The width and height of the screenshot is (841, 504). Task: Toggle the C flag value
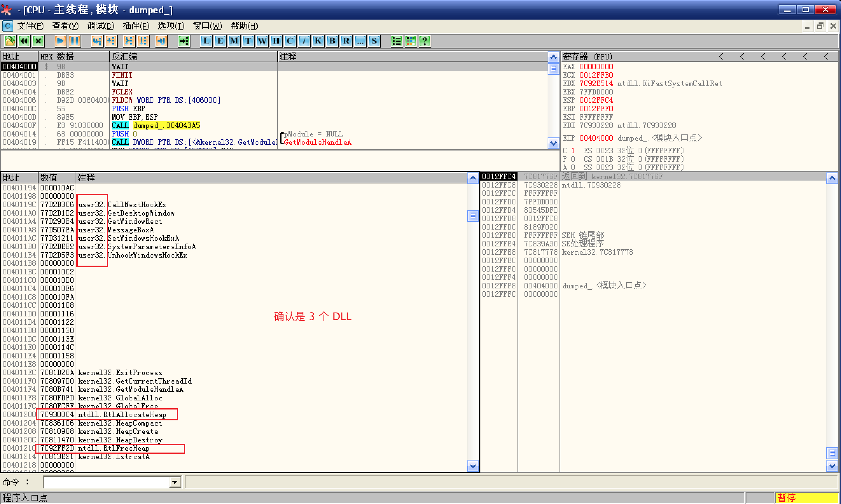[x=573, y=150]
